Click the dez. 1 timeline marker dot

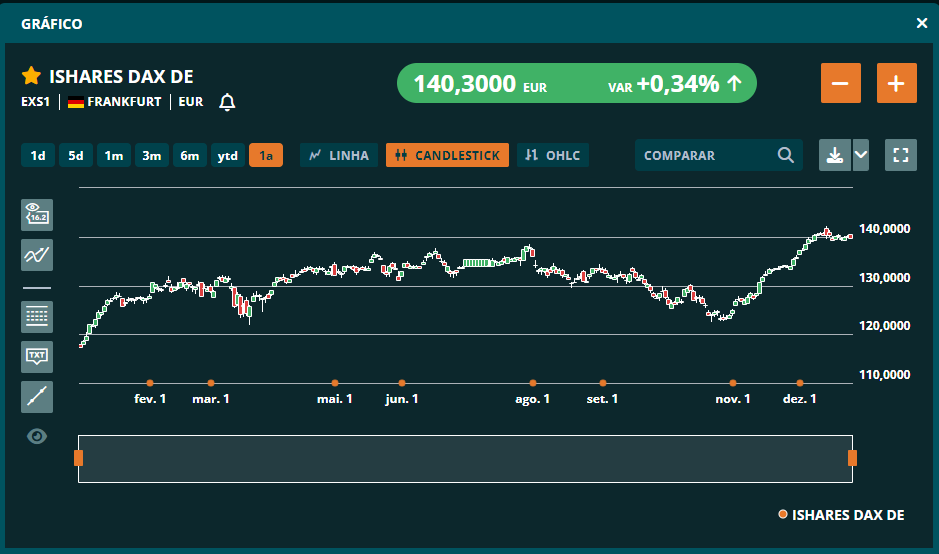coord(800,383)
